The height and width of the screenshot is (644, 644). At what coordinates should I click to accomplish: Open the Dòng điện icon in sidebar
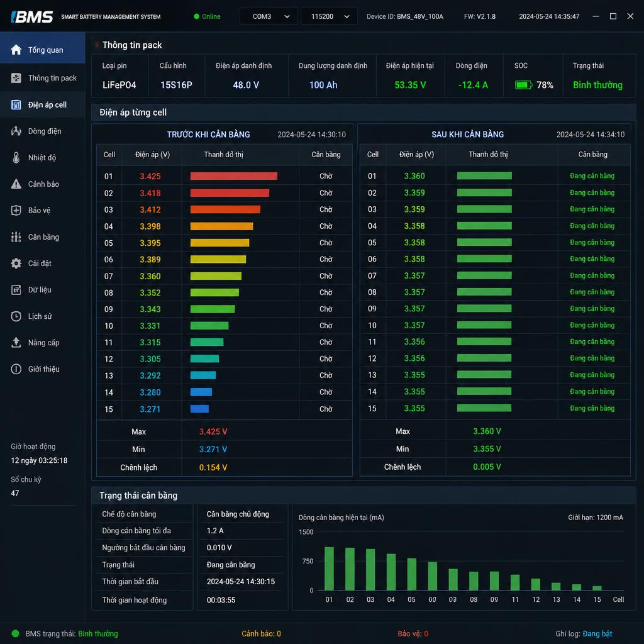click(16, 131)
